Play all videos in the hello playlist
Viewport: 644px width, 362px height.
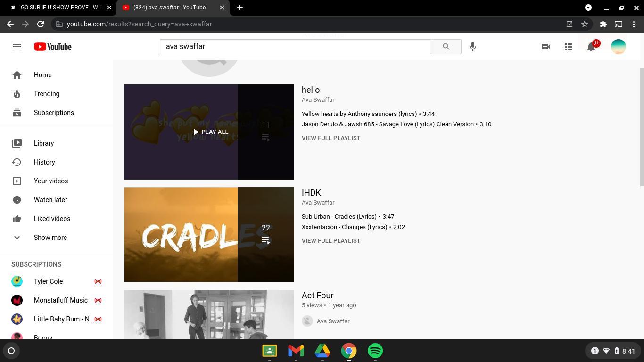pyautogui.click(x=210, y=132)
